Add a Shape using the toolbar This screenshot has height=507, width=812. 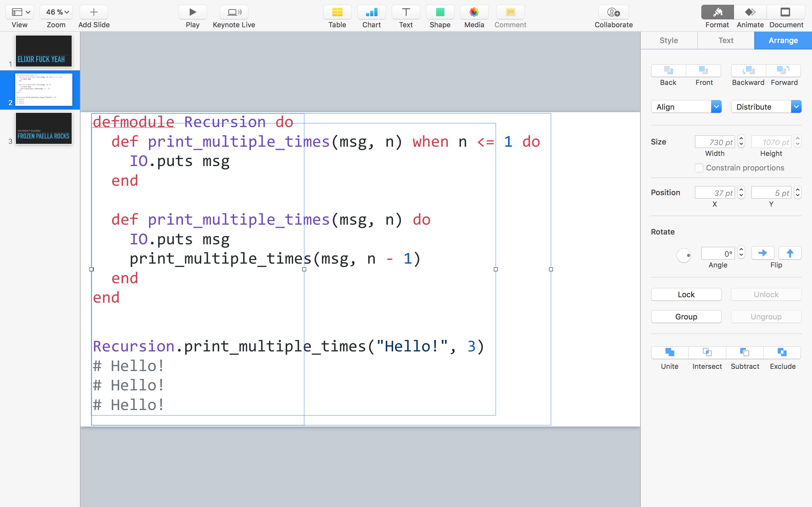pyautogui.click(x=440, y=12)
